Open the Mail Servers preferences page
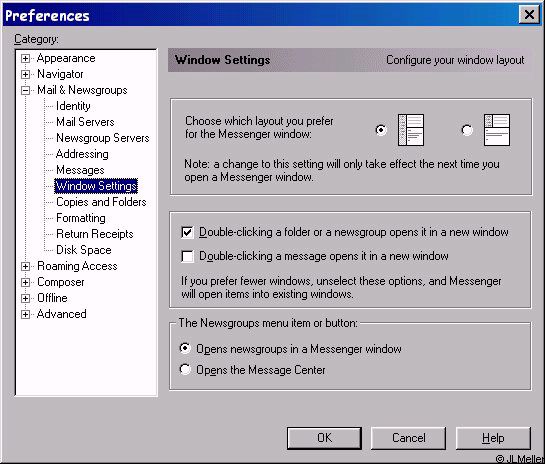This screenshot has width=545, height=464. [85, 122]
